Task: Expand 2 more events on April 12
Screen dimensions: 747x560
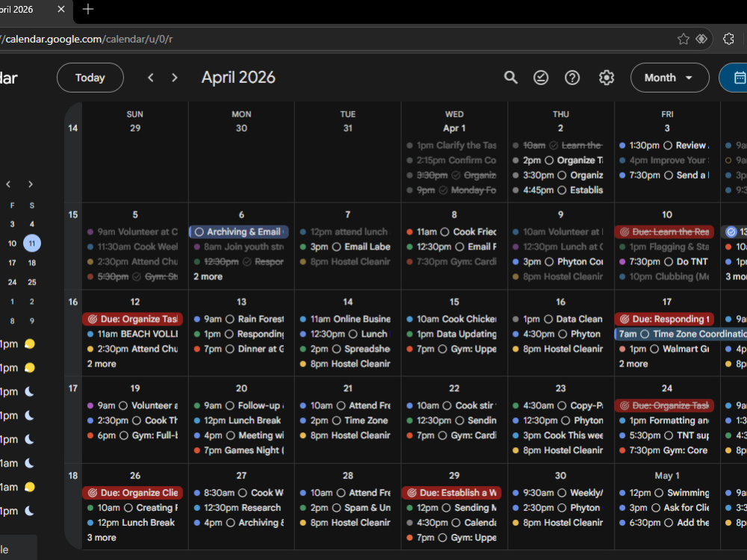Action: tap(102, 364)
